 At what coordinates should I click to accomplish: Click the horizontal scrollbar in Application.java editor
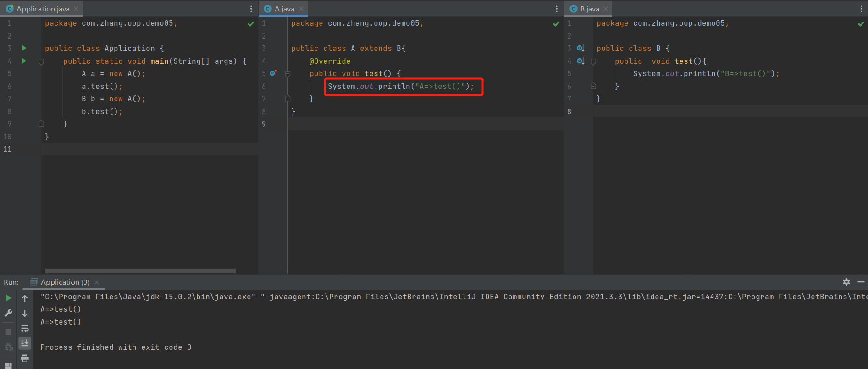click(x=140, y=271)
